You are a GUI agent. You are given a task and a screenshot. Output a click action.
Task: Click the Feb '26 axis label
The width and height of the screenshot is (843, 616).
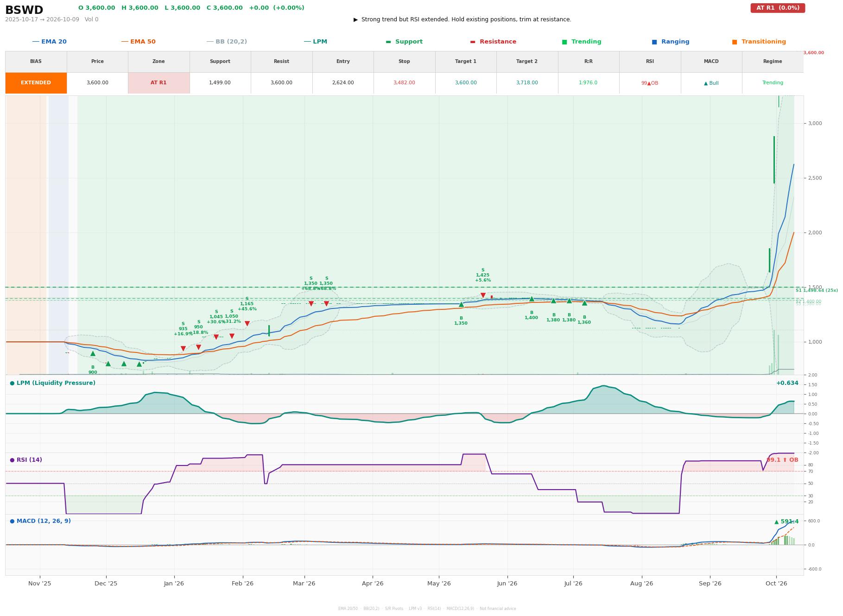[x=242, y=584]
